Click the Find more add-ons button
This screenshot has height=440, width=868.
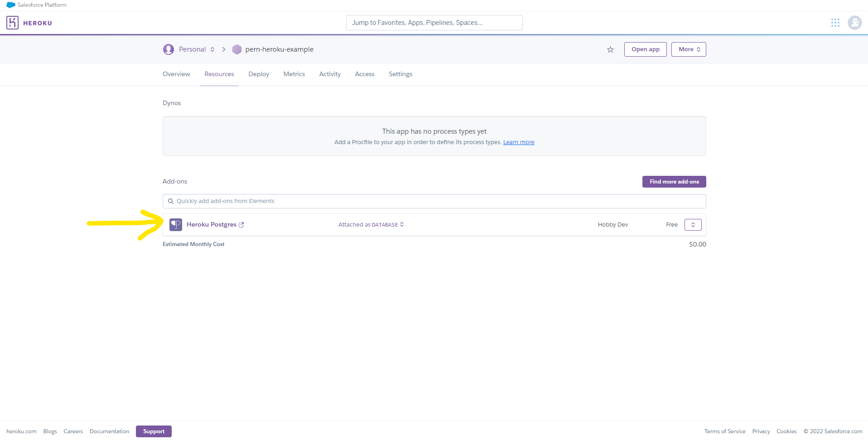[674, 181]
